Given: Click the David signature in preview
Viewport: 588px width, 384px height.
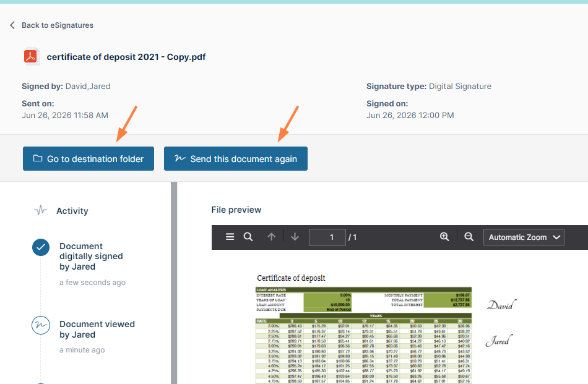Looking at the screenshot, I should tap(502, 305).
